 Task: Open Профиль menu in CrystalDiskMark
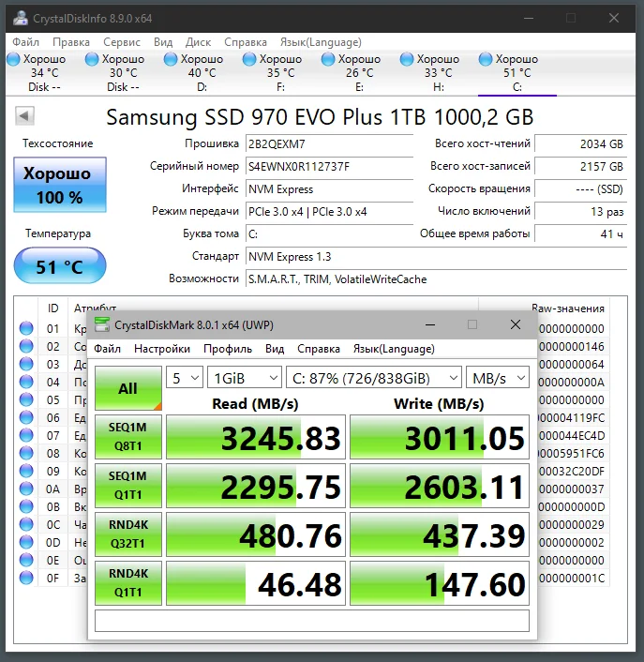228,349
